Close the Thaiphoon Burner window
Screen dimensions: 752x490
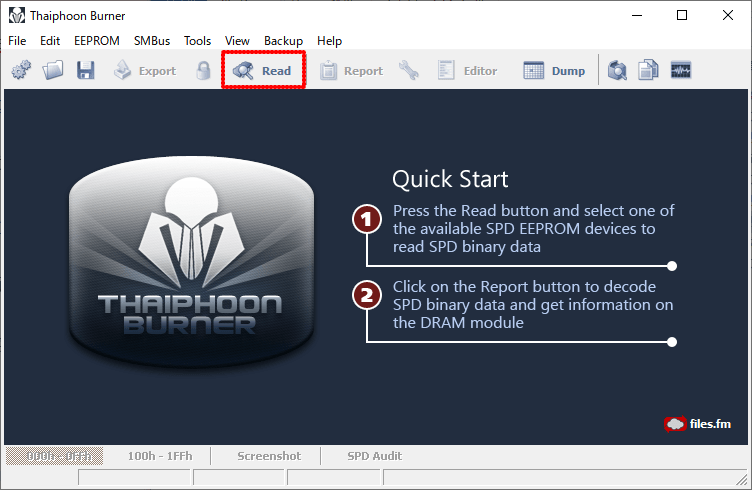pos(728,15)
